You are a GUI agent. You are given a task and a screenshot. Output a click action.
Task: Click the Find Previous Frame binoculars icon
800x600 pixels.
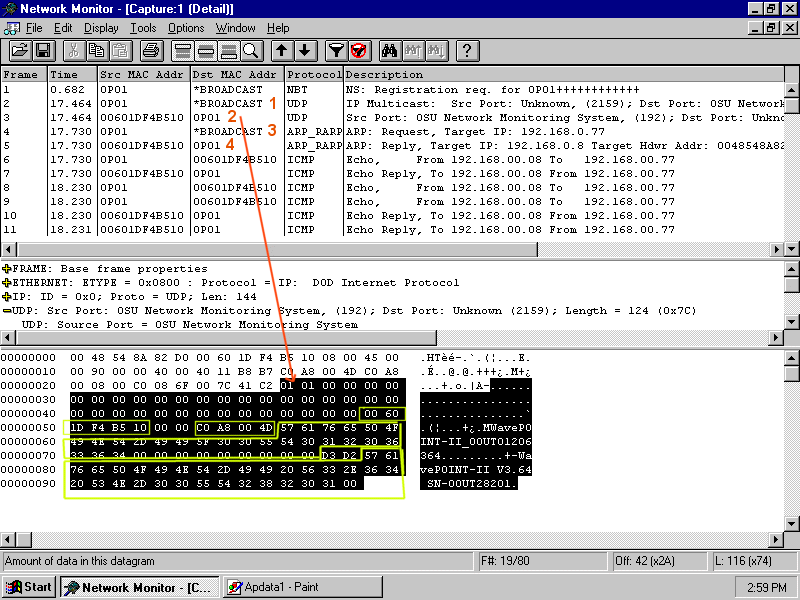click(x=413, y=51)
